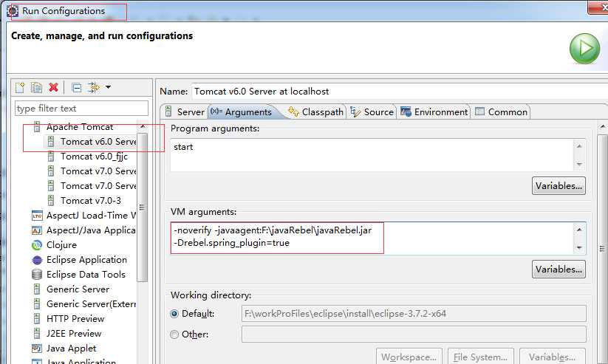Viewport: 608px width, 364px height.
Task: Click the Clojure icon in tree
Action: [36, 245]
